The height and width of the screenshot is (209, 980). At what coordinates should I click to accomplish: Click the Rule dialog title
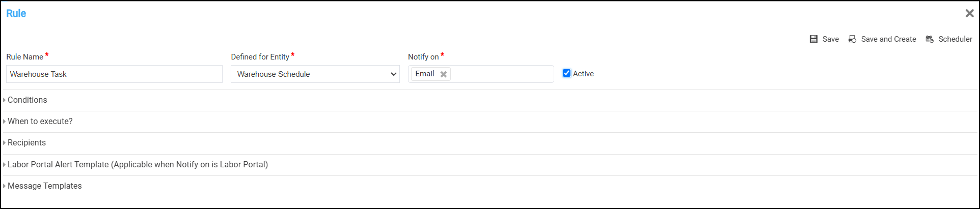point(16,13)
